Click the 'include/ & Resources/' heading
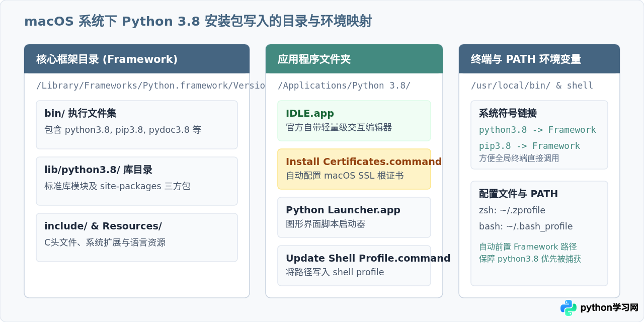The image size is (644, 322). 103,226
